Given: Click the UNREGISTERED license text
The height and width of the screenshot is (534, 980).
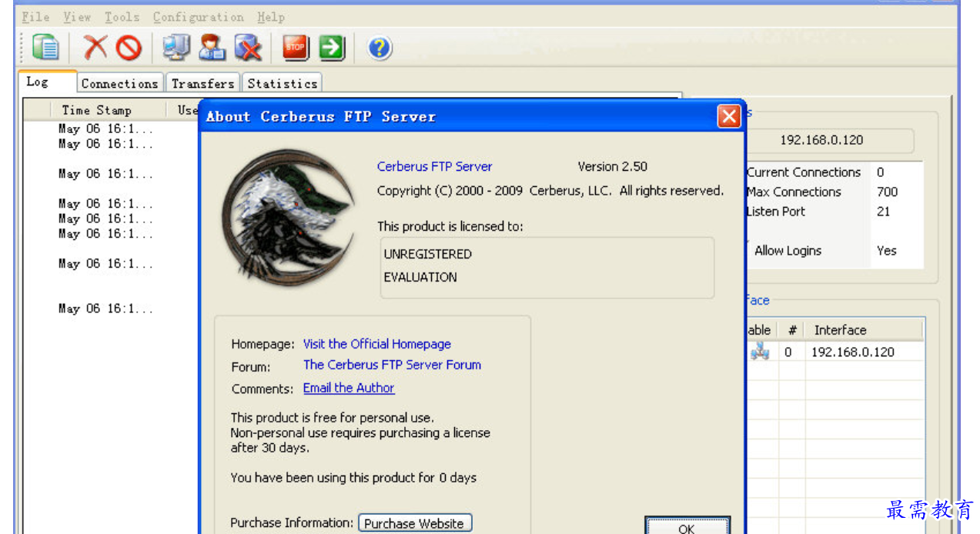Looking at the screenshot, I should coord(427,254).
